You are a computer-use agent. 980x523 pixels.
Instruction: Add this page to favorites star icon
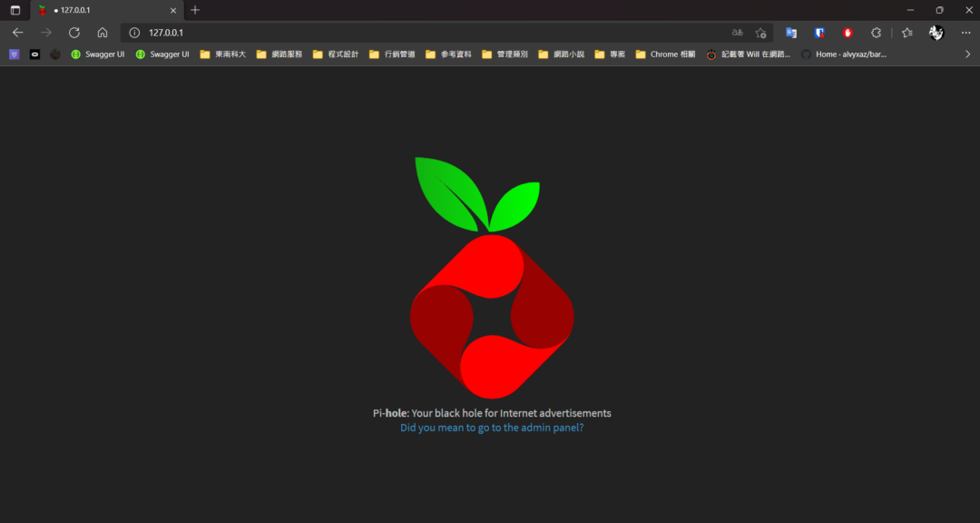point(760,33)
